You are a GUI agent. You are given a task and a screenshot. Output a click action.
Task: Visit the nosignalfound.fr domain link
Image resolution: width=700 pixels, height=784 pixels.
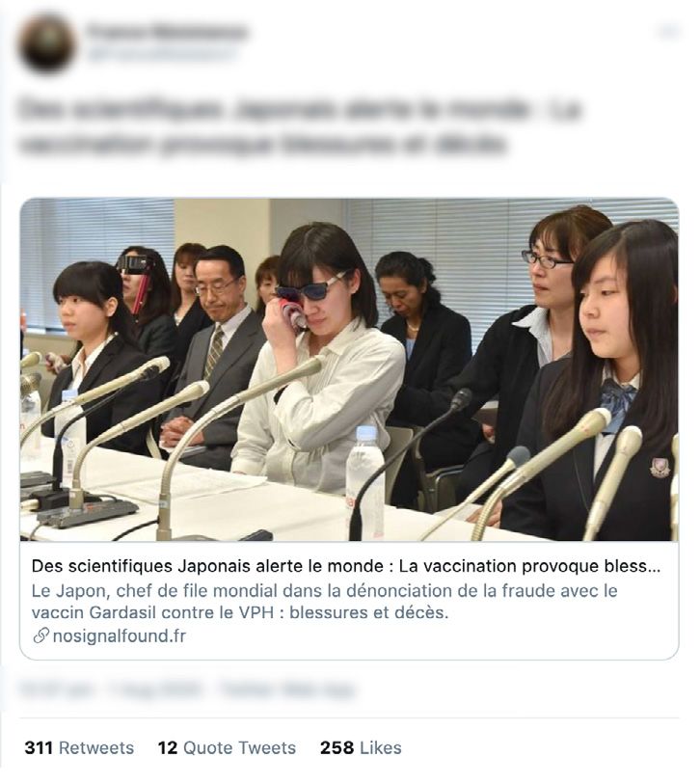pyautogui.click(x=119, y=636)
